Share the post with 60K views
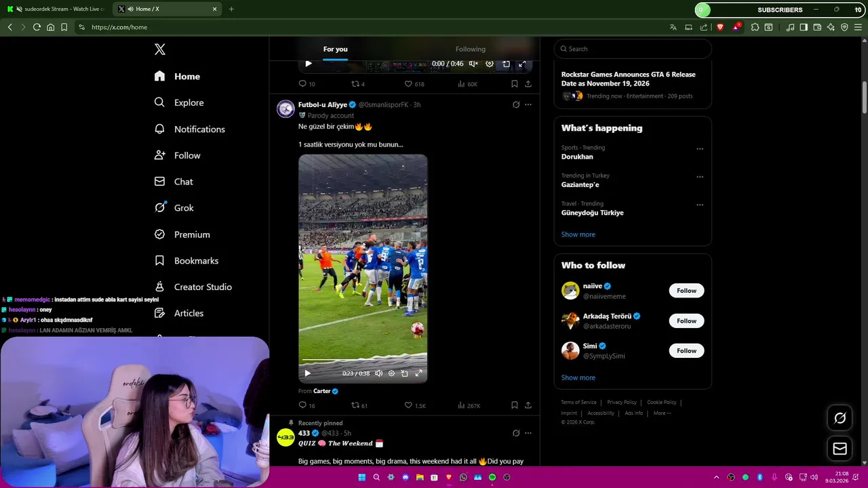 528,84
